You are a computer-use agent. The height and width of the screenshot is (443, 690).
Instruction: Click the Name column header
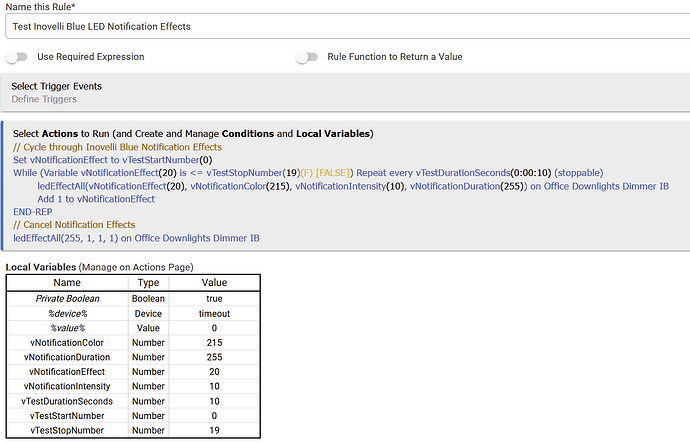pos(67,283)
